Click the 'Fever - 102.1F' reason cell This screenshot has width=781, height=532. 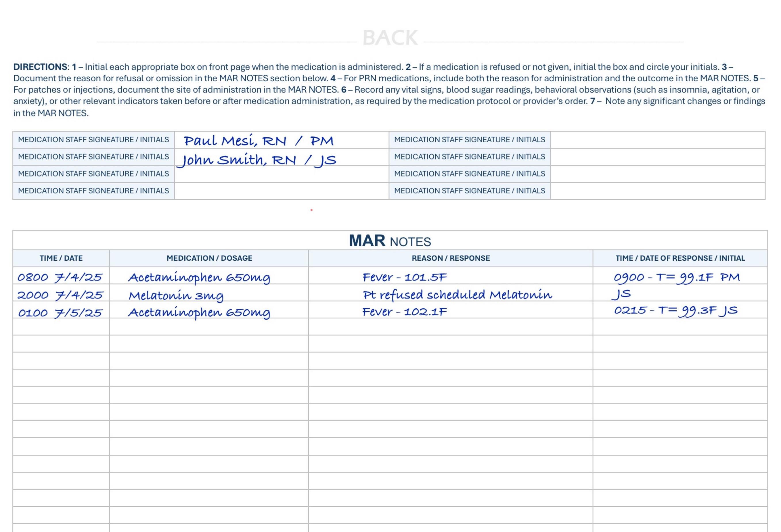click(451, 310)
